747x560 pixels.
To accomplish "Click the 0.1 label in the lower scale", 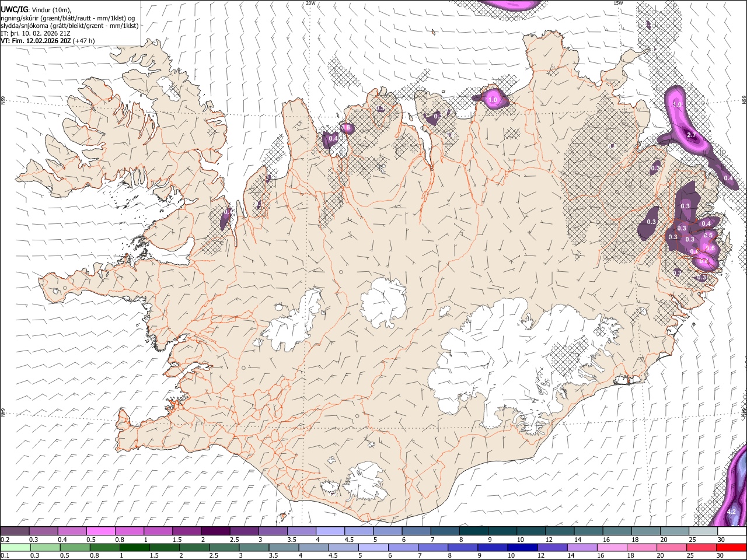I will click(x=5, y=556).
